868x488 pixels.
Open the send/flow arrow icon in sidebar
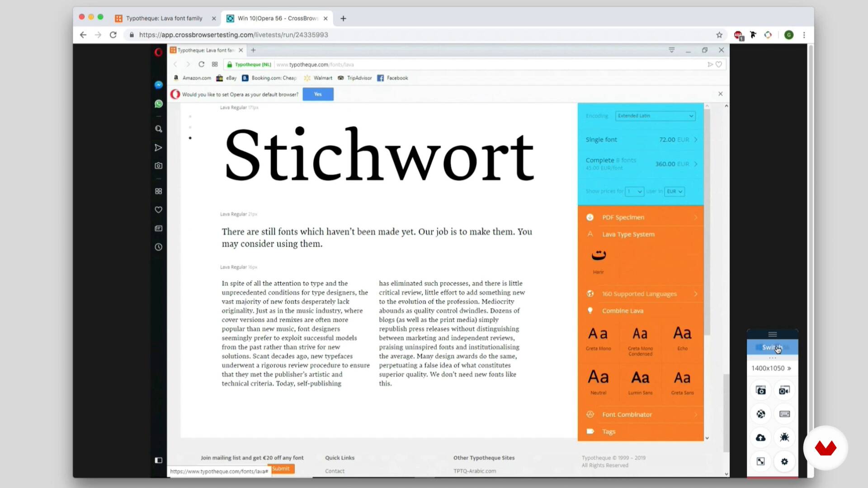[x=158, y=148]
